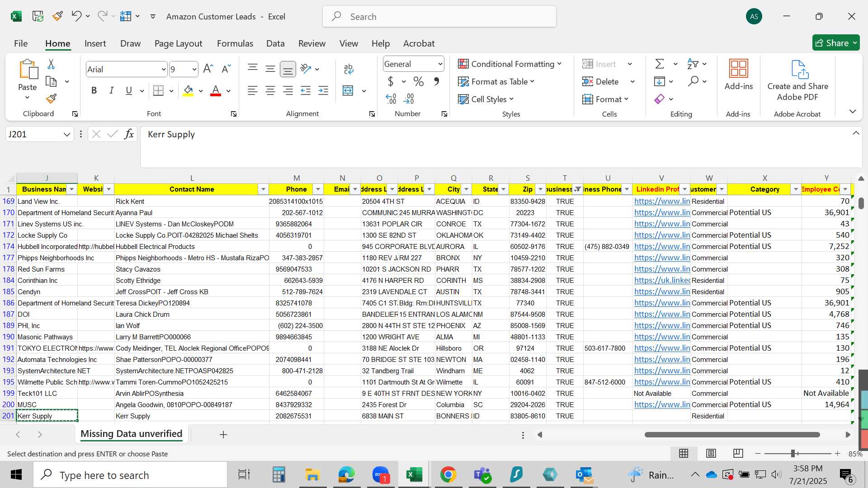Image resolution: width=868 pixels, height=488 pixels.
Task: Click the zoom slider handle in status bar
Action: point(793,454)
